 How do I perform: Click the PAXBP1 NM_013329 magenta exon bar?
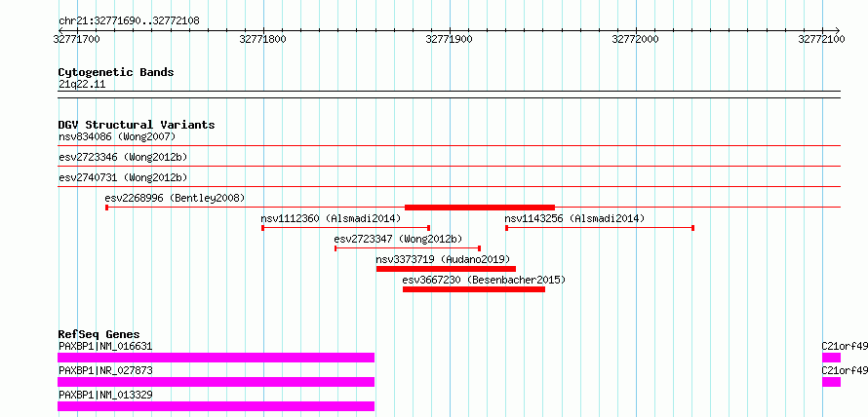pos(216,406)
